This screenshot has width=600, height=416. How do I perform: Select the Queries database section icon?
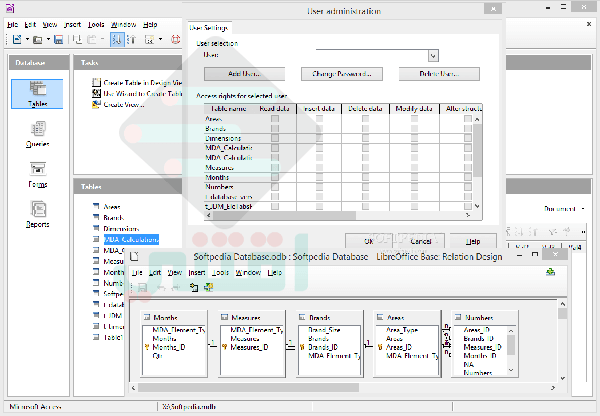click(38, 134)
